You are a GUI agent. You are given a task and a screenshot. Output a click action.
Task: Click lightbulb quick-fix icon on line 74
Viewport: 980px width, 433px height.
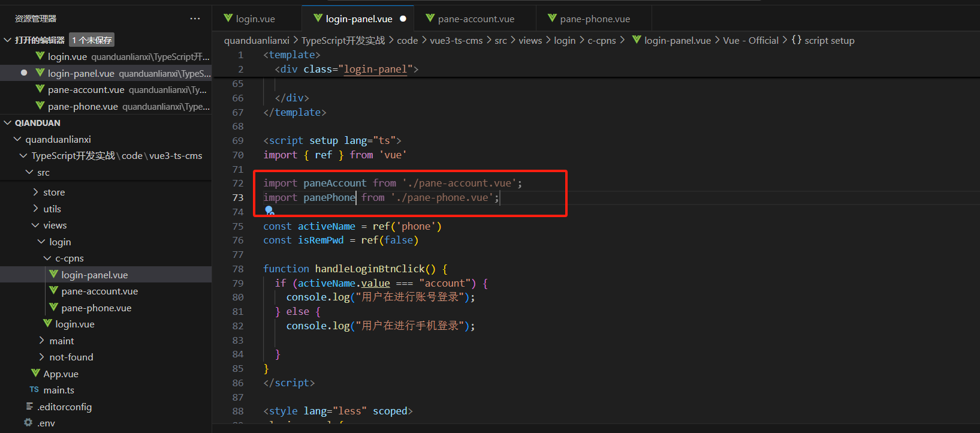point(269,211)
